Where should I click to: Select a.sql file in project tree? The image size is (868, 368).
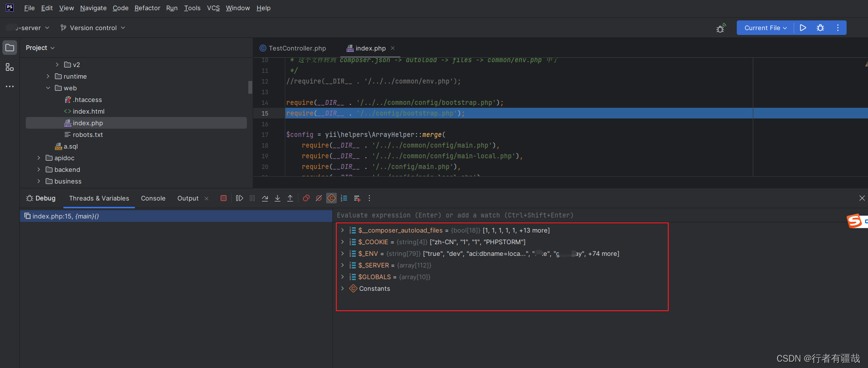tap(66, 146)
